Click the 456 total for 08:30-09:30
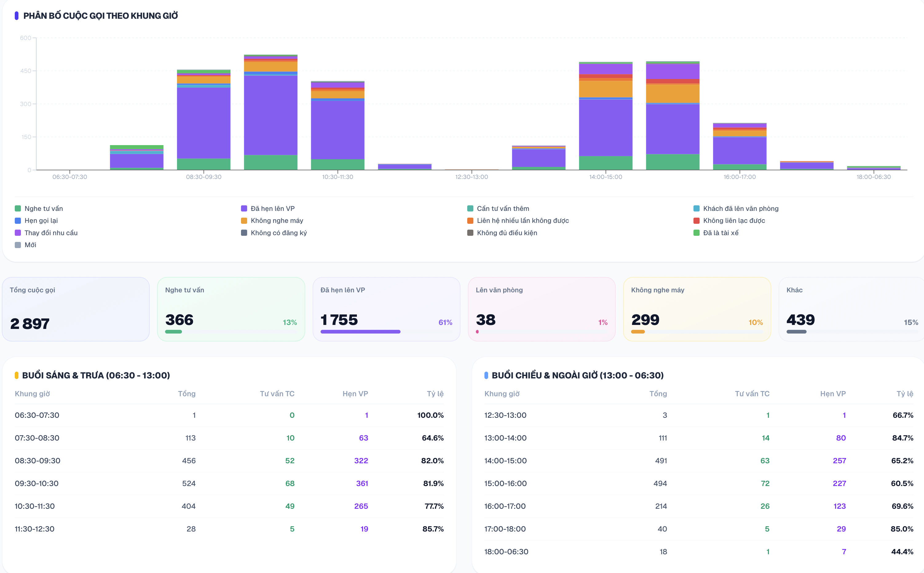 coord(189,460)
